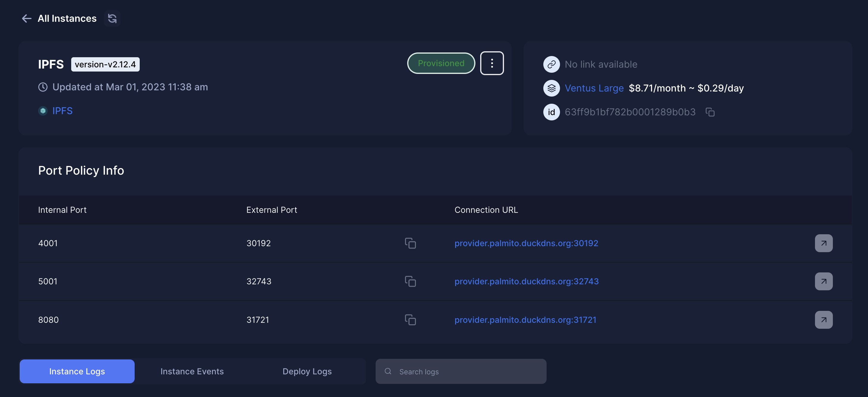
Task: Click the Provisioned status badge
Action: (x=441, y=63)
